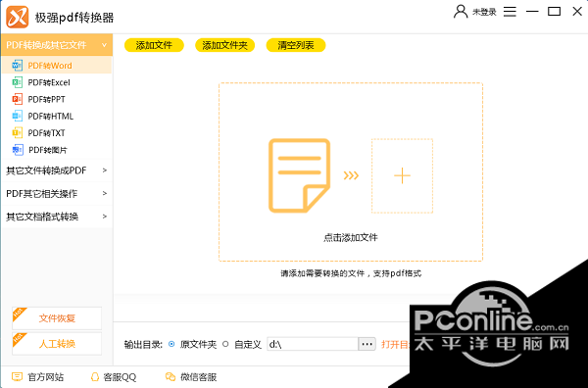588x388 pixels.
Task: Click the 清空列表 button
Action: click(296, 45)
